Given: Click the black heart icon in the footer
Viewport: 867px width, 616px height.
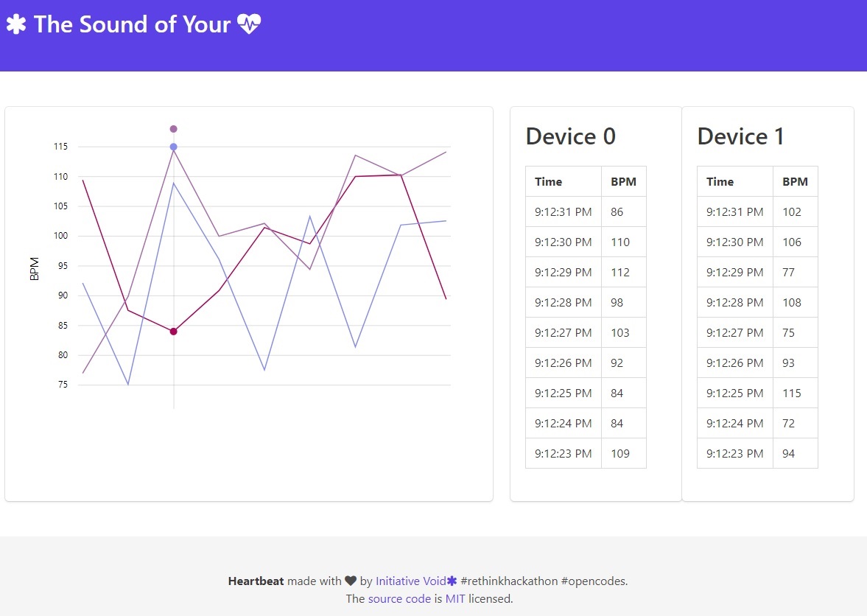Looking at the screenshot, I should [351, 581].
